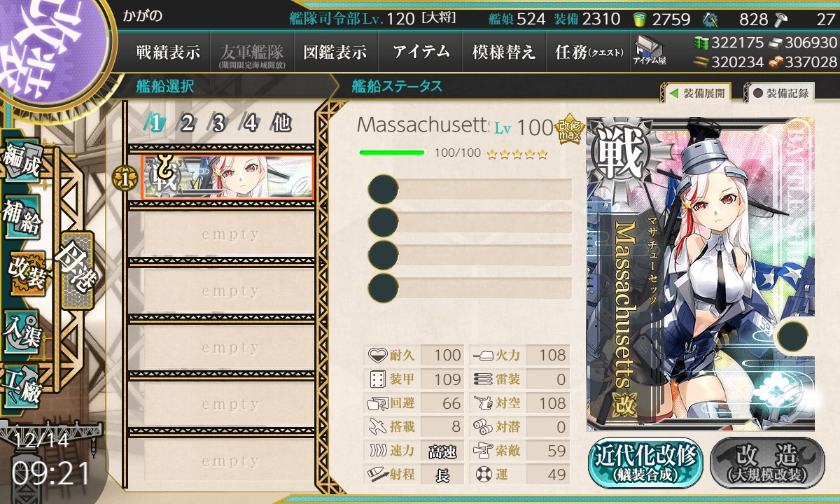Viewport: 840px width, 504px height.
Task: Open the 補給 resupply icon
Action: coord(22,217)
